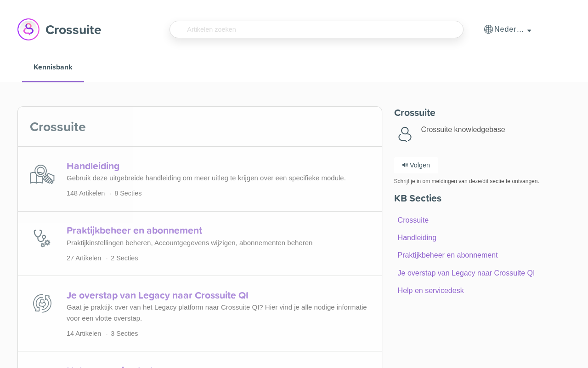Image resolution: width=588 pixels, height=368 pixels.
Task: Click the Crossuite heading in main panel
Action: coord(58,127)
